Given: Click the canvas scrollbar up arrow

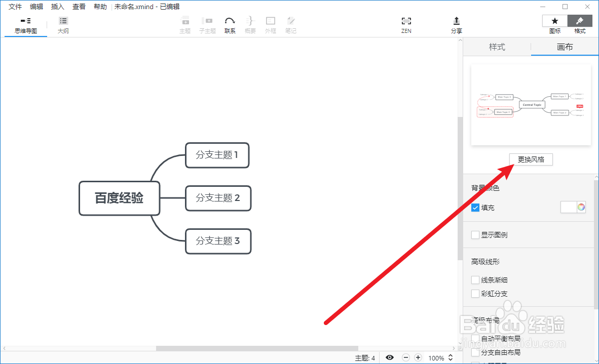Looking at the screenshot, I should click(460, 40).
